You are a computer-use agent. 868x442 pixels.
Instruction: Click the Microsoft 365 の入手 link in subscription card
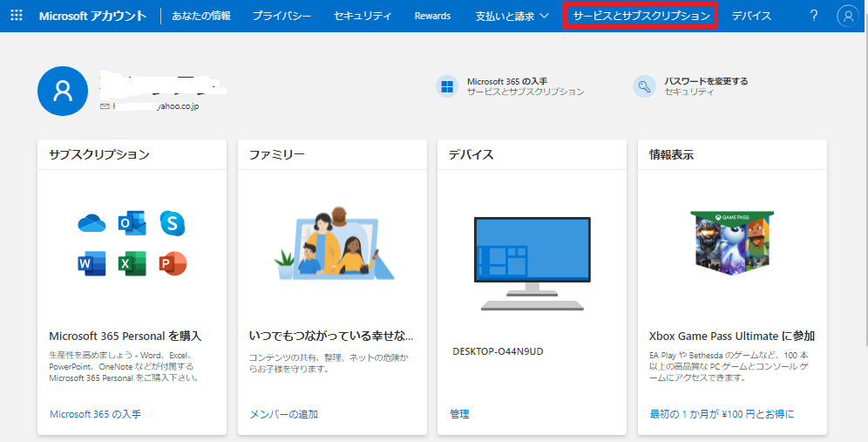coord(95,414)
